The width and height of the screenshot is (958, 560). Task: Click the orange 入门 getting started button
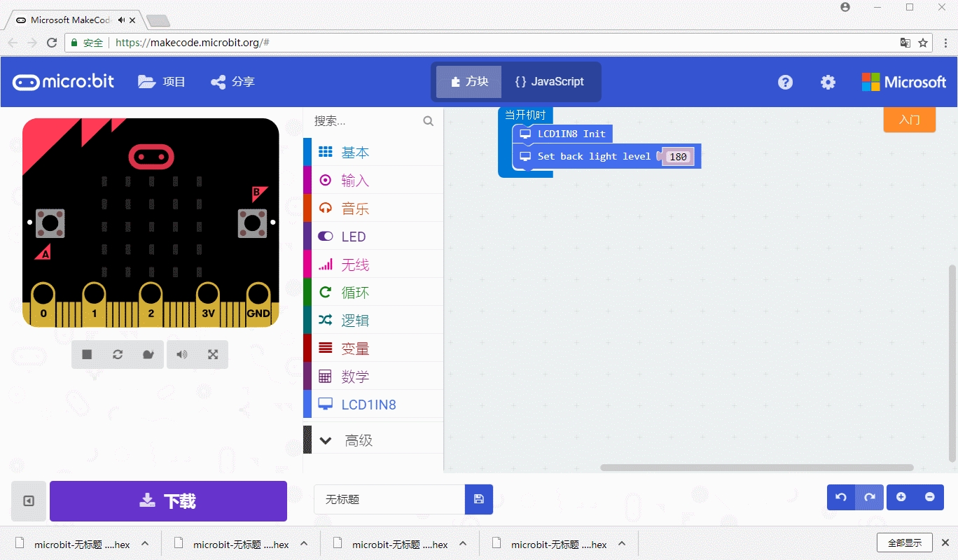tap(909, 120)
